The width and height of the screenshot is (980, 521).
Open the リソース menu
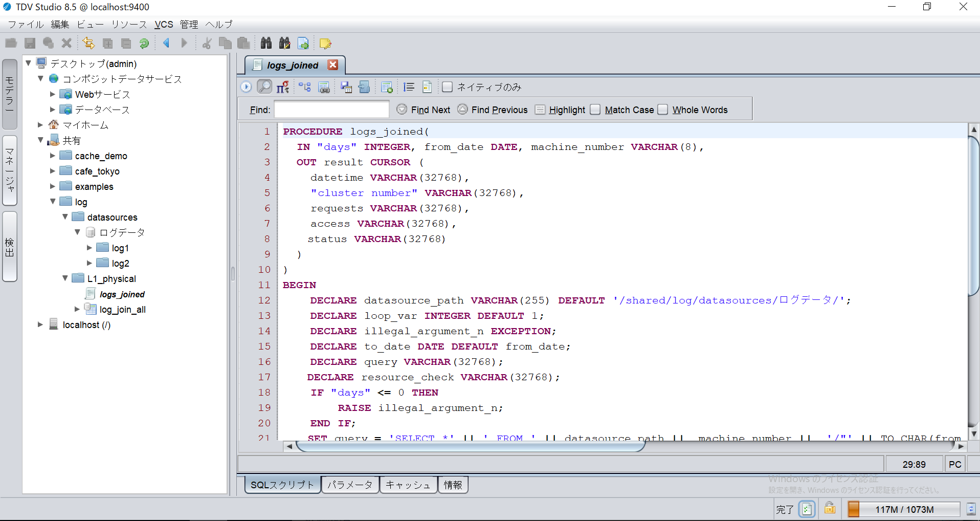(129, 24)
